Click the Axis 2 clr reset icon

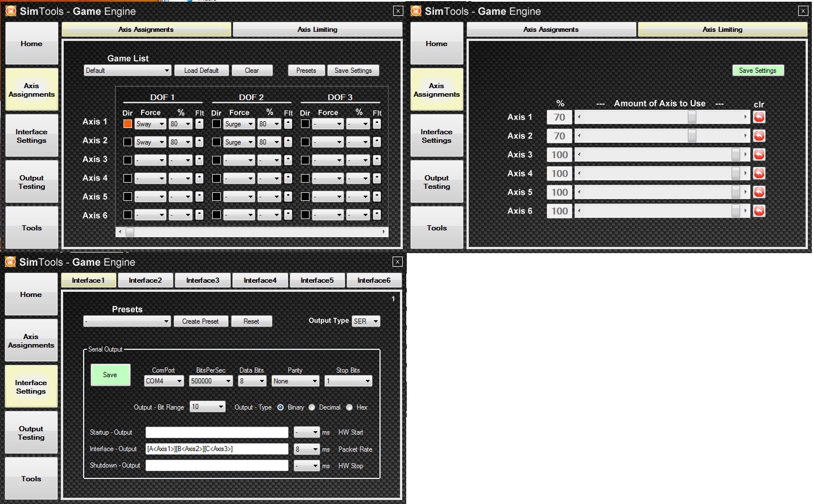coord(759,135)
